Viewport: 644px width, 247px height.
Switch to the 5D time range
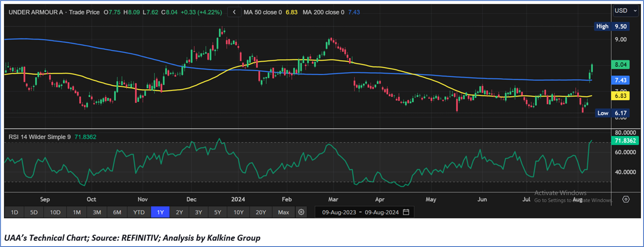point(34,212)
